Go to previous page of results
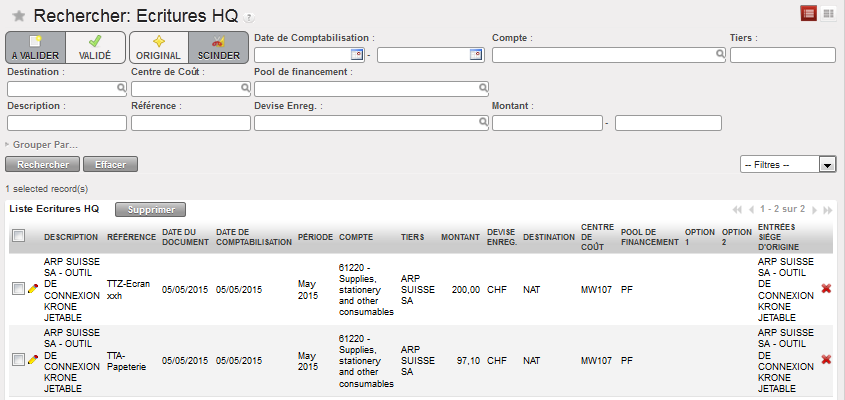845x400 pixels. (x=751, y=210)
